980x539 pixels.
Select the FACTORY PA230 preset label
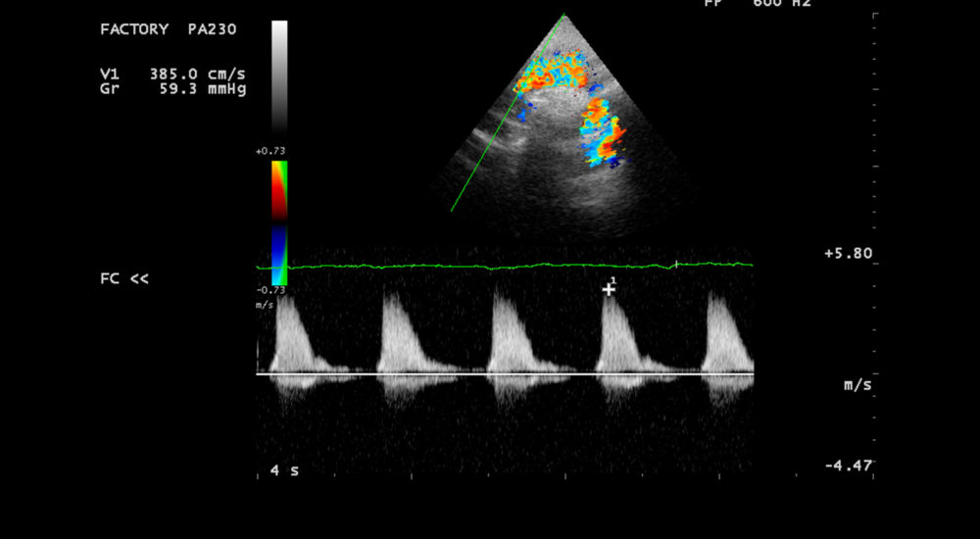pyautogui.click(x=163, y=29)
